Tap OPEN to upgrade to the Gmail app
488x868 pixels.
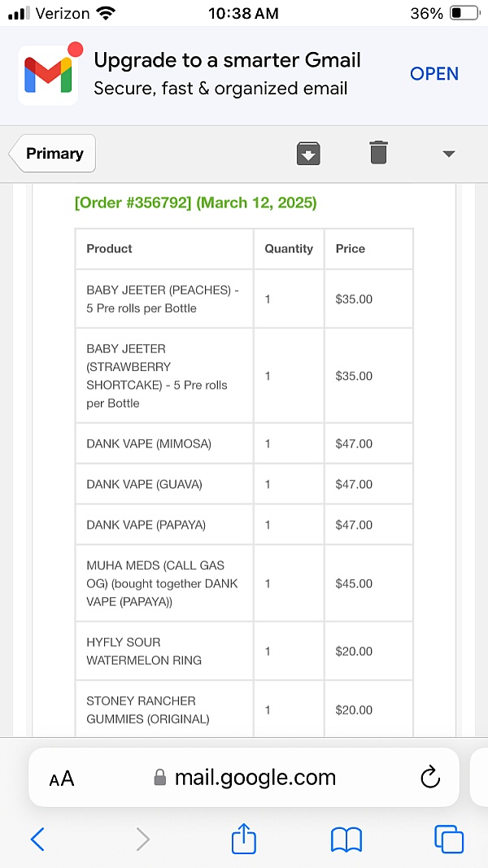[x=434, y=74]
